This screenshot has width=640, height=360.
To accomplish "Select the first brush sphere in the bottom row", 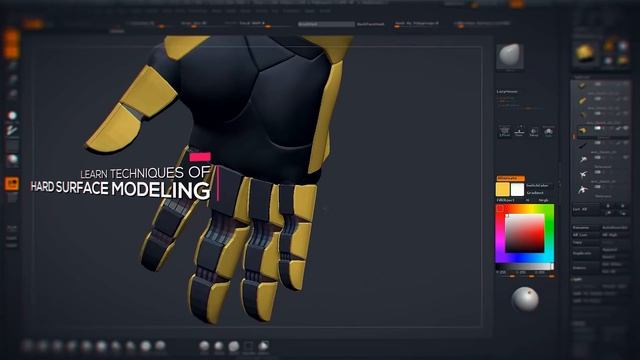I will click(x=28, y=346).
